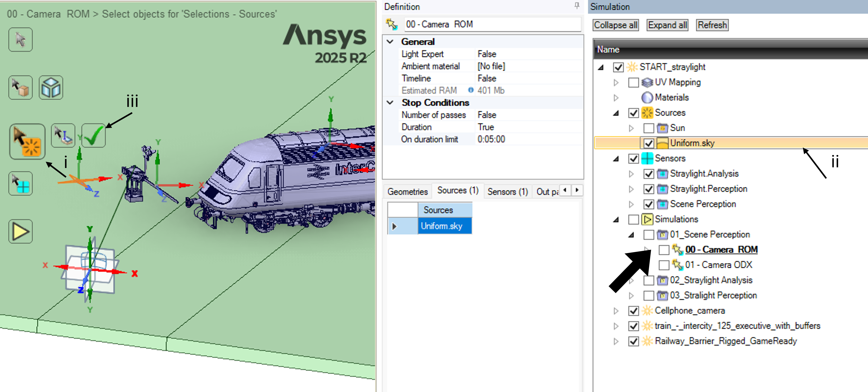868x392 pixels.
Task: Expand the UV Mapping node
Action: coord(616,82)
